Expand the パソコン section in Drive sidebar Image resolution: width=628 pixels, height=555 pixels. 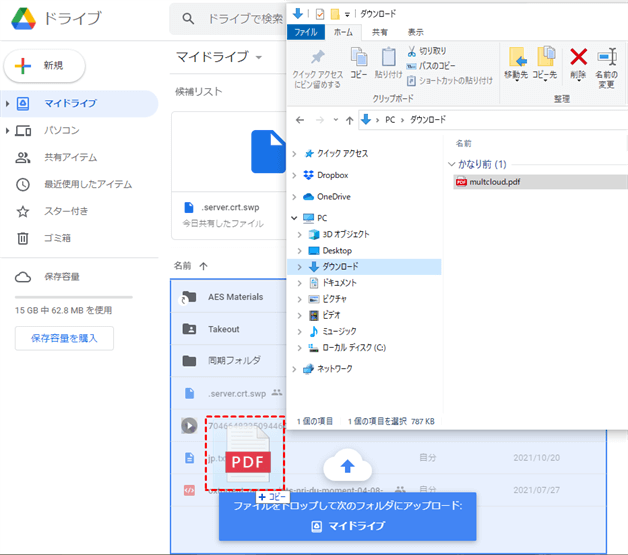8,131
